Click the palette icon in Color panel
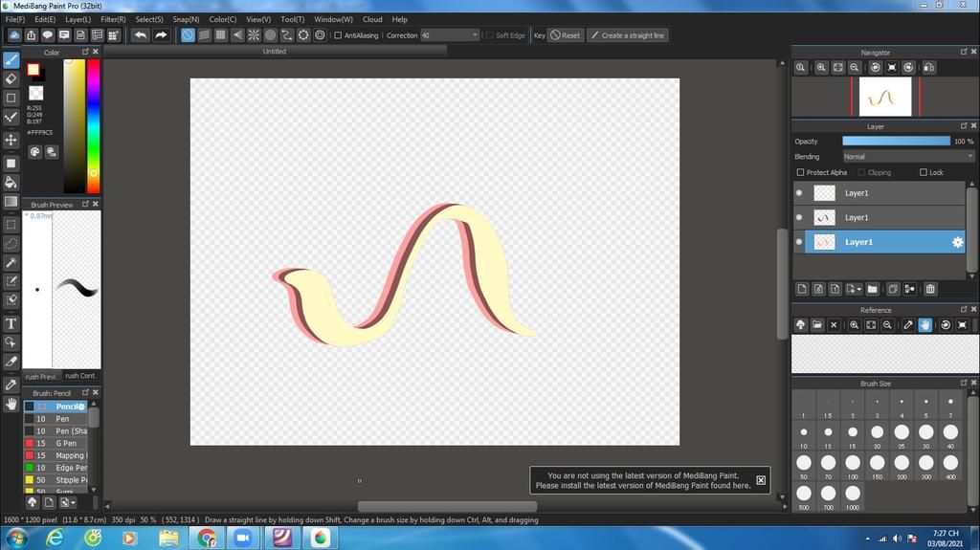Image resolution: width=980 pixels, height=550 pixels. point(35,152)
